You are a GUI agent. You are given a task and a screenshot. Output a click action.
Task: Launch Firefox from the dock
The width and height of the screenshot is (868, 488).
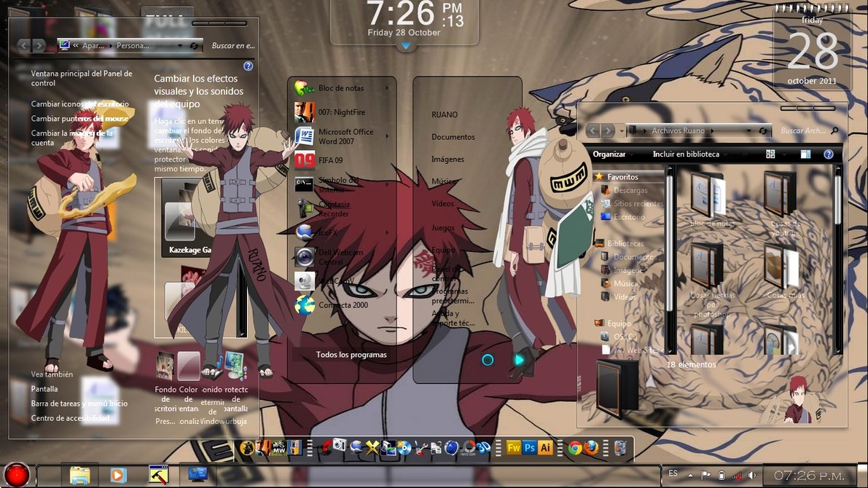click(590, 448)
